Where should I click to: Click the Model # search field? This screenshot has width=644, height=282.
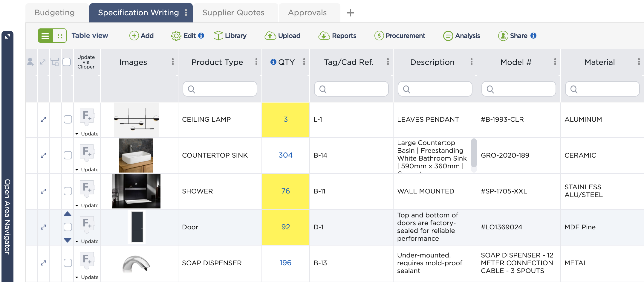519,89
